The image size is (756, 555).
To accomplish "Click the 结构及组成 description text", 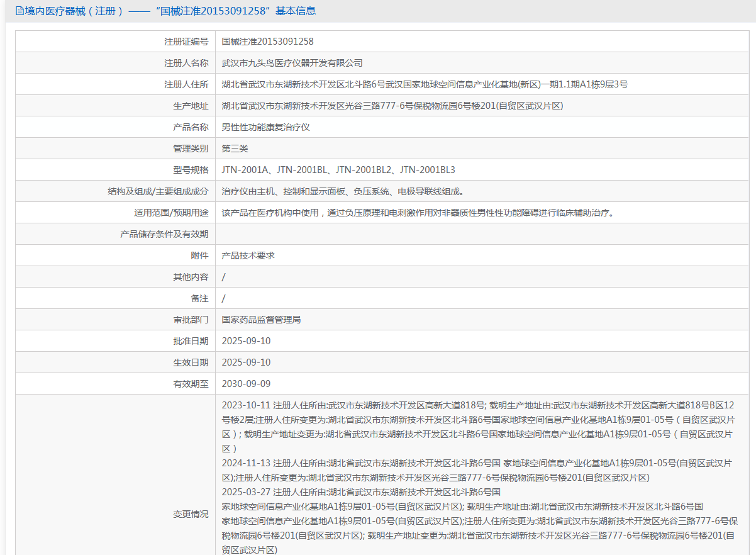I will coord(343,191).
